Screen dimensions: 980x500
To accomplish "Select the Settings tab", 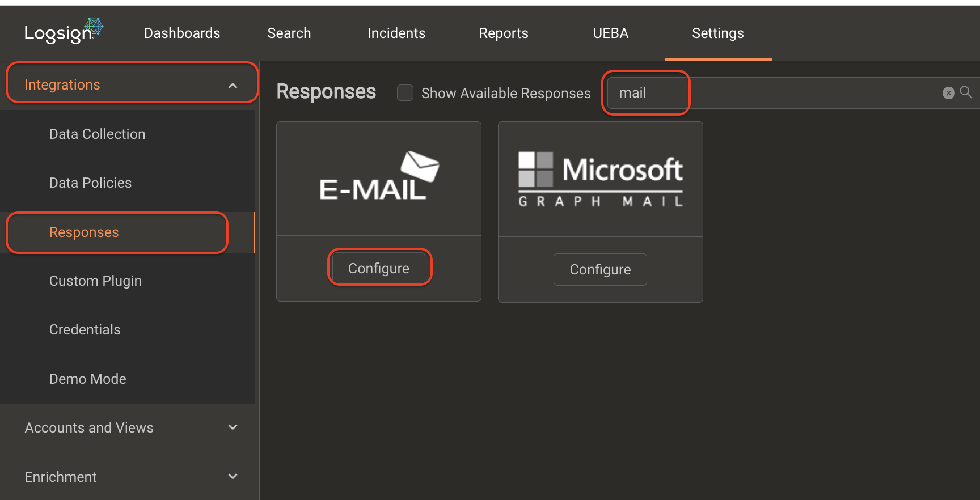I will tap(718, 33).
